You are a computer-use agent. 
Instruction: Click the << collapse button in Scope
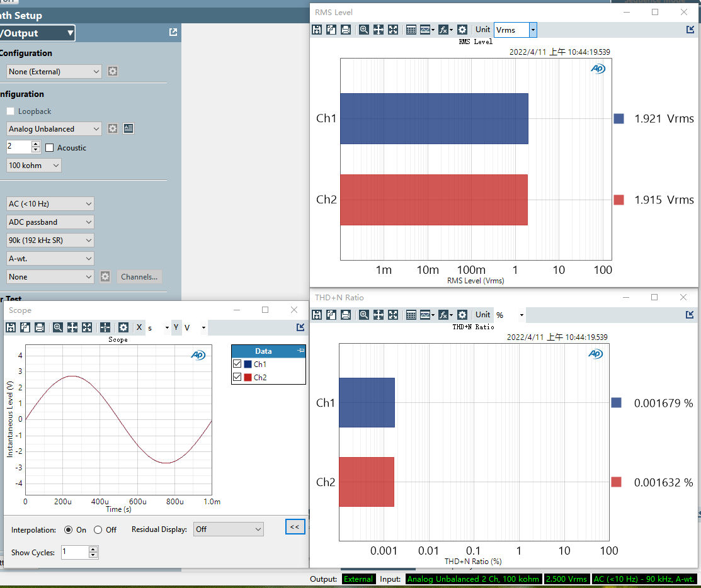point(295,527)
